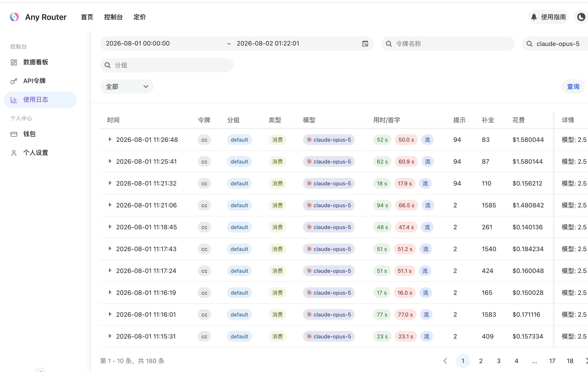Image resolution: width=588 pixels, height=372 pixels.
Task: Open 数据看板 in the sidebar
Action: click(40, 62)
